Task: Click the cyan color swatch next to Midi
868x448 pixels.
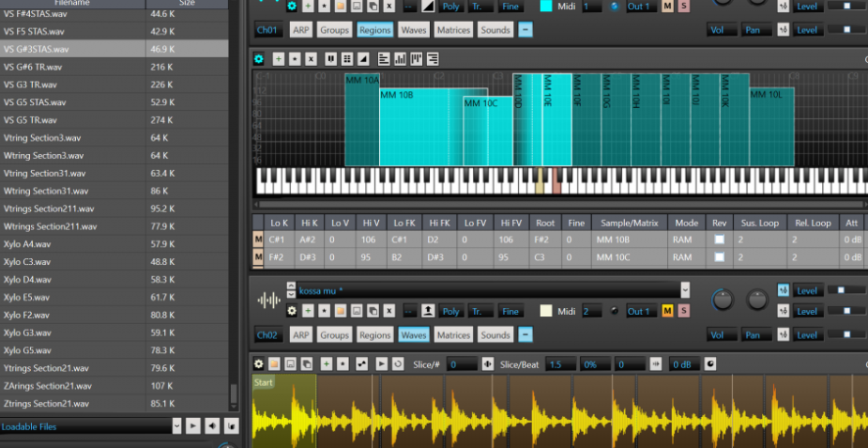Action: [546, 7]
